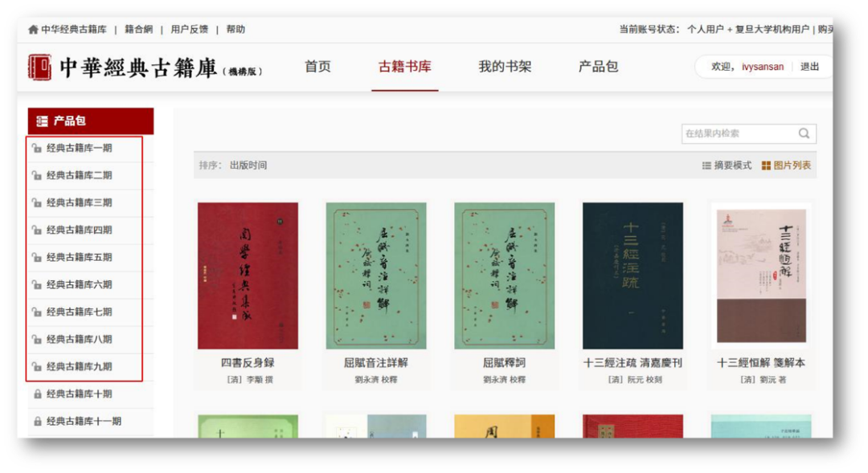Click the 屈賦釋詞 title text
The height and width of the screenshot is (473, 868).
pyautogui.click(x=504, y=363)
